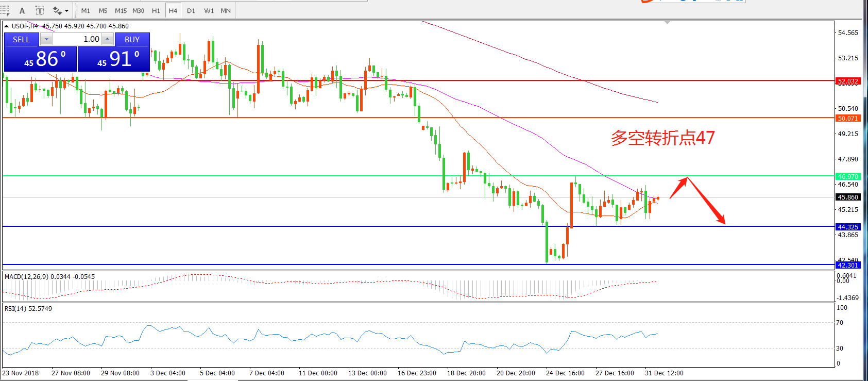
Task: Collapse one-click trading panel triangle beside USOil
Action: (x=6, y=26)
